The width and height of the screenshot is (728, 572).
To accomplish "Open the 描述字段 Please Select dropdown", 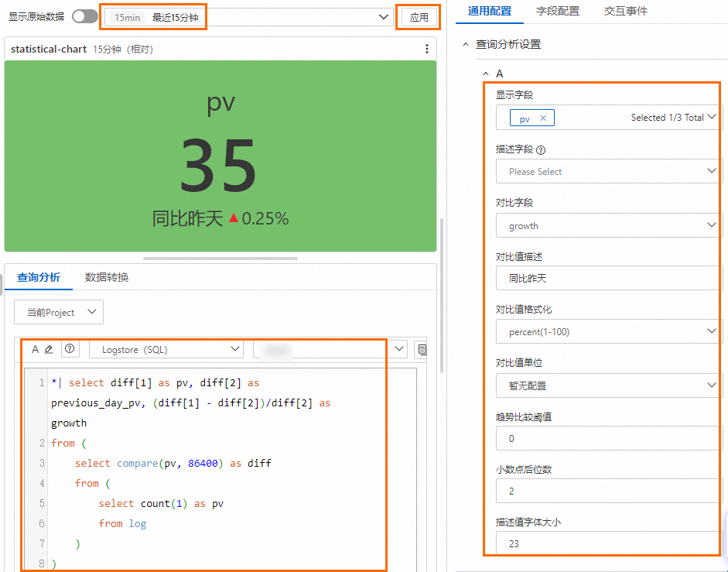I will pyautogui.click(x=609, y=171).
